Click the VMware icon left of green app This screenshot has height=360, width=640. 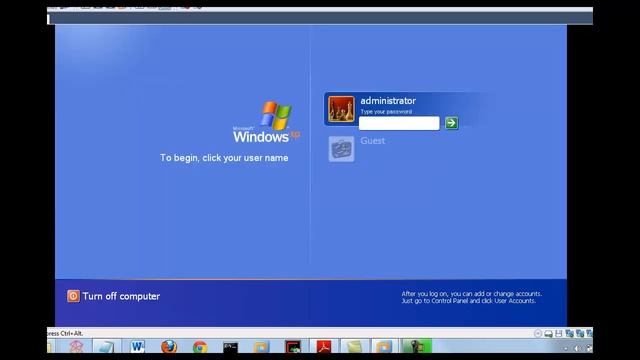point(384,347)
